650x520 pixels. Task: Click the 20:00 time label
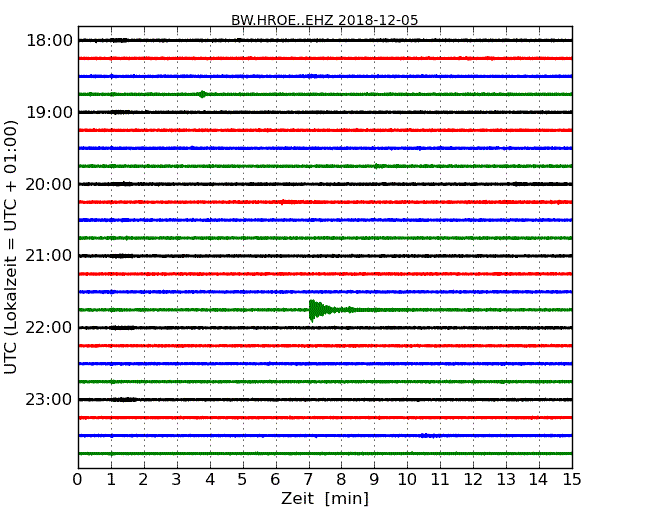(x=49, y=184)
